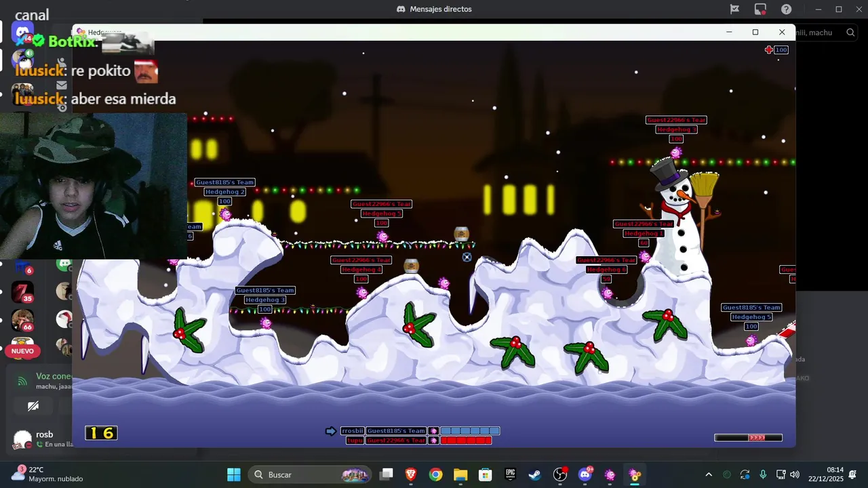Minimize the Hedgewars window

tap(729, 32)
